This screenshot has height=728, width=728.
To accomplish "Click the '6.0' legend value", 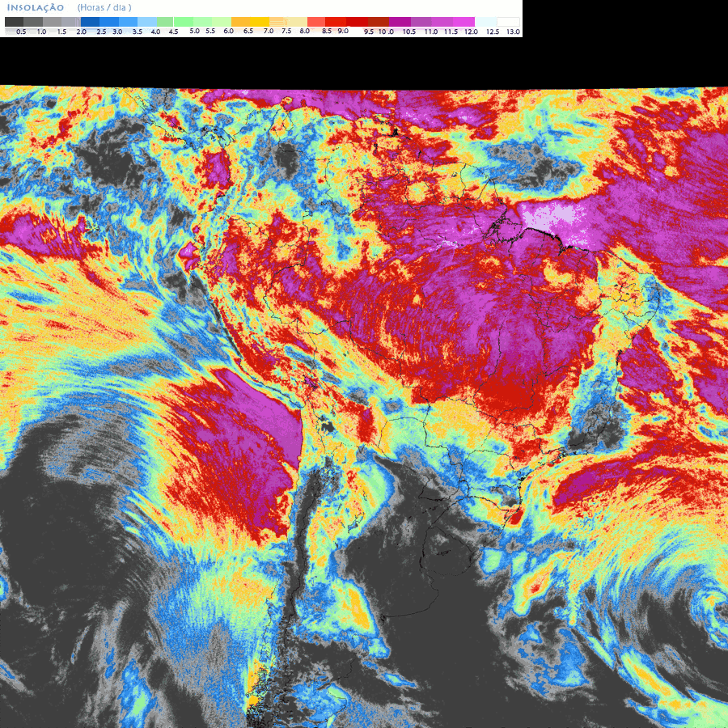I will [x=228, y=31].
